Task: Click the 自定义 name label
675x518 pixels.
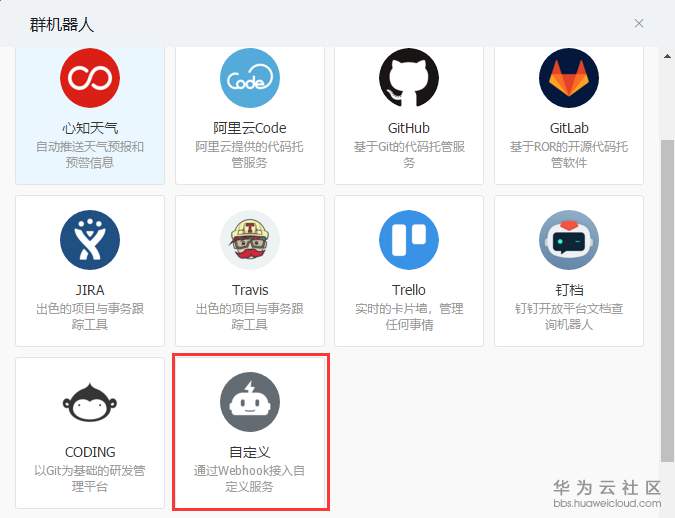Action: coord(250,452)
